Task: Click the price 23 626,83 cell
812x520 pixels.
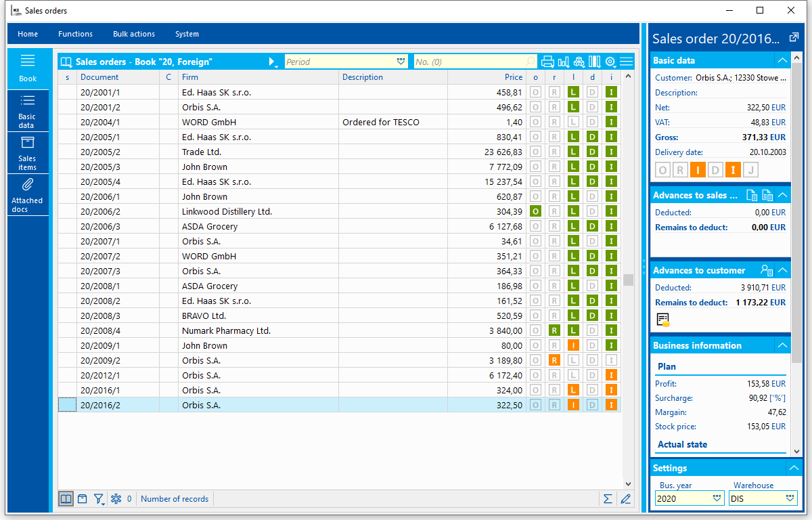Action: tap(487, 152)
